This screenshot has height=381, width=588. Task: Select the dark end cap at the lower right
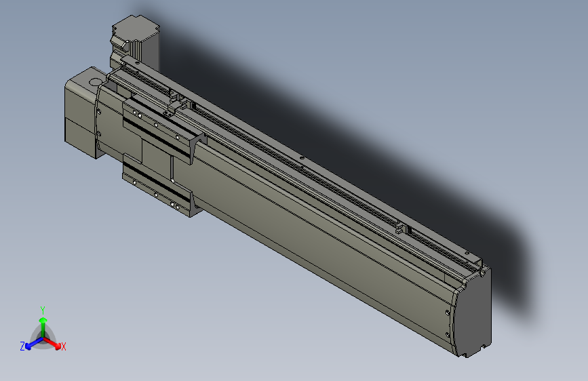[x=473, y=313]
